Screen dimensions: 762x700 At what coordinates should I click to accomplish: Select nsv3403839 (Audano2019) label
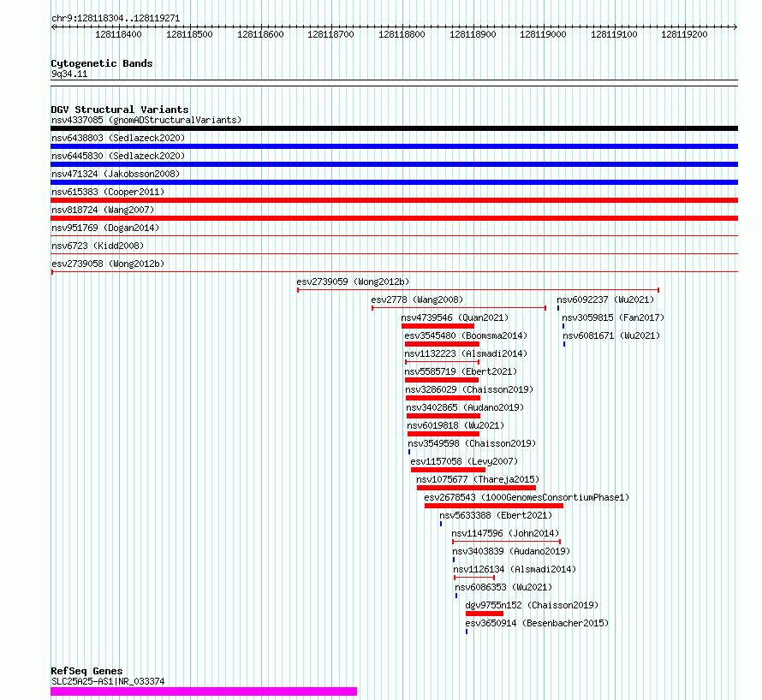(x=511, y=551)
